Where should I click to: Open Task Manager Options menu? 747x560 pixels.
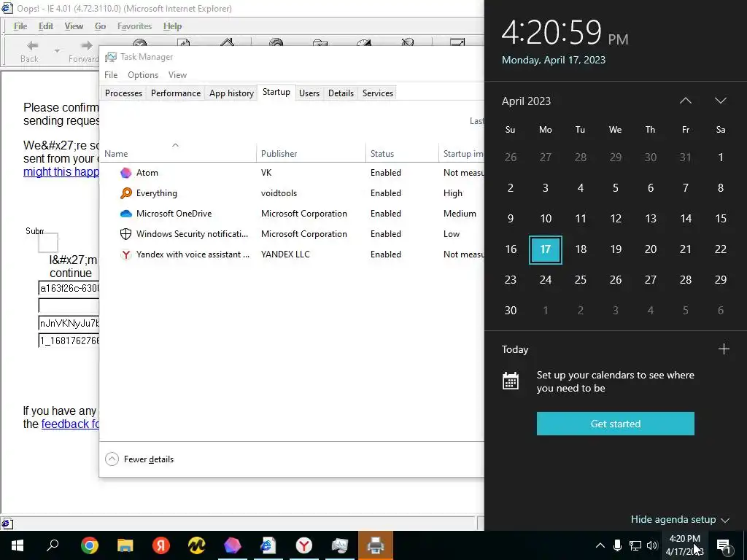pos(143,75)
